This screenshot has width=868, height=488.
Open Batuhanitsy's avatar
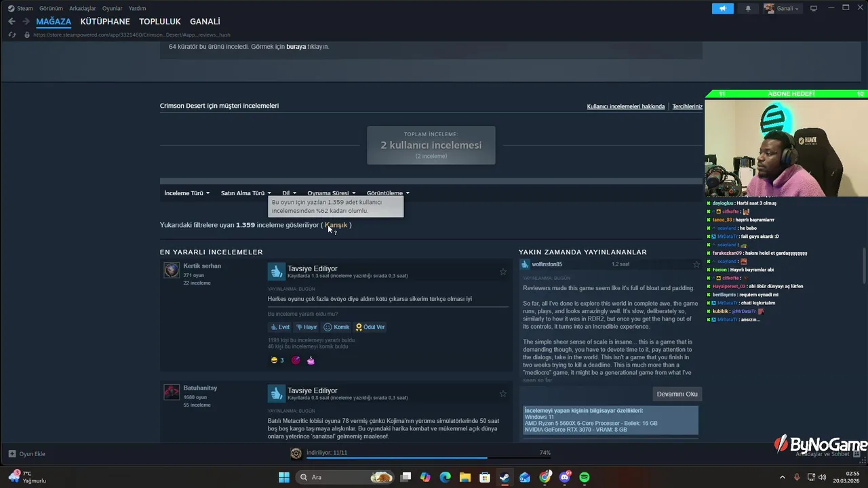point(172,392)
